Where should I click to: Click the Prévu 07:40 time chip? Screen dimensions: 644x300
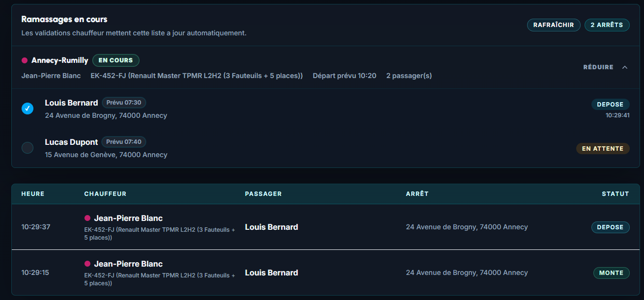pyautogui.click(x=124, y=142)
